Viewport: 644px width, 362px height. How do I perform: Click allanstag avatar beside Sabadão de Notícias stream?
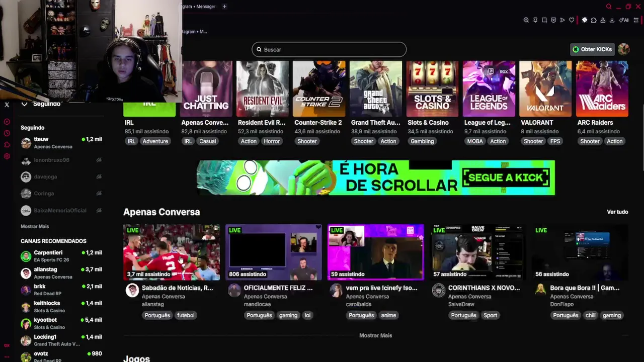132,290
